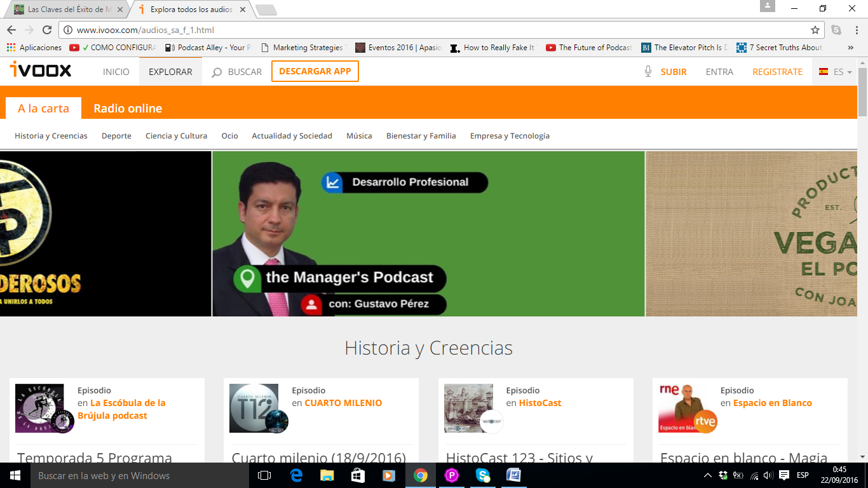Select EXPLORAR in the navigation bar
The width and height of the screenshot is (868, 488).
pyautogui.click(x=170, y=72)
